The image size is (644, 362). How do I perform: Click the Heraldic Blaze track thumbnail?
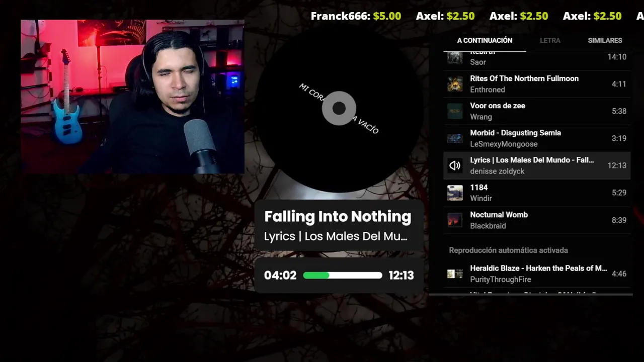pos(455,274)
